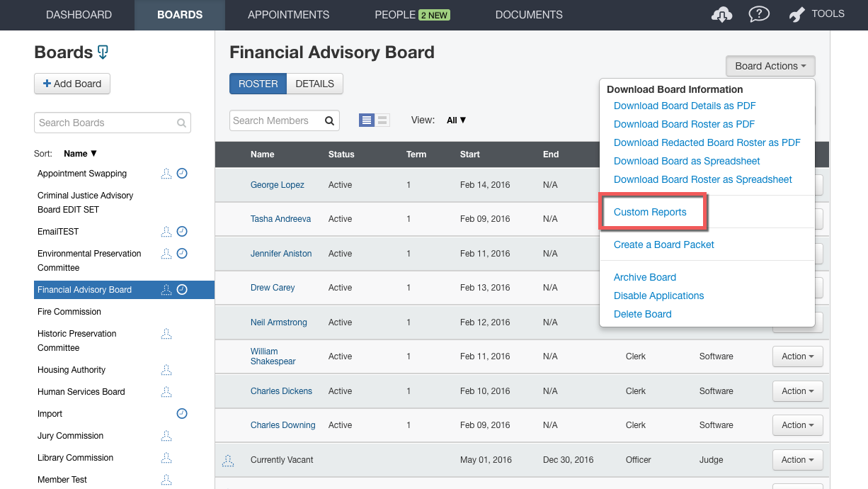Choose Download Redacted Board Roster as PDF
Viewport: 868px width, 489px height.
point(707,142)
